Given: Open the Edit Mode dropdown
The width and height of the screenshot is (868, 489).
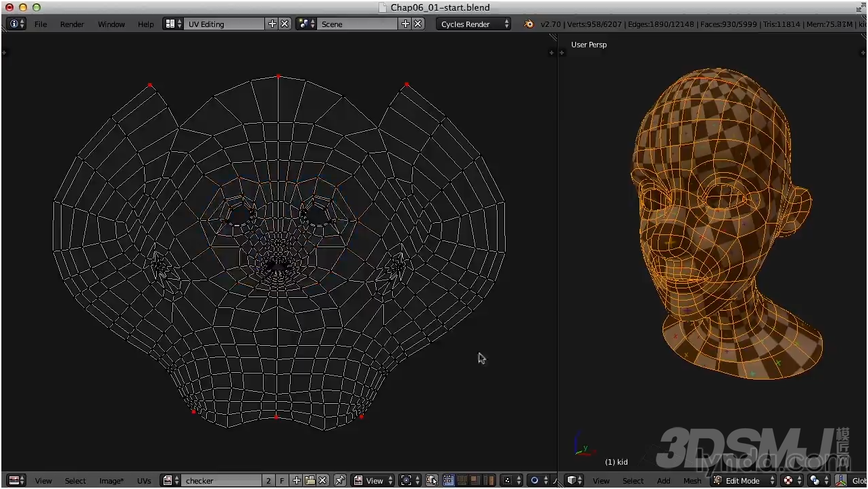Looking at the screenshot, I should pos(743,480).
